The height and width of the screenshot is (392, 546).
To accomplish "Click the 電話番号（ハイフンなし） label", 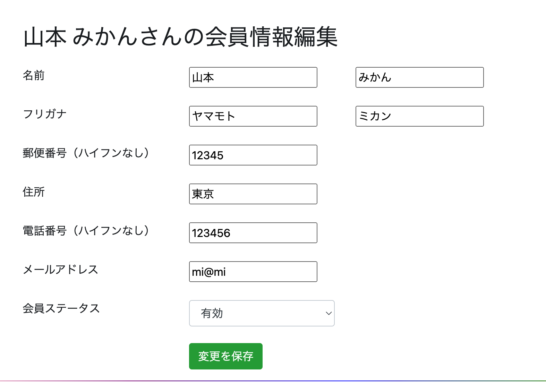I will 86,231.
